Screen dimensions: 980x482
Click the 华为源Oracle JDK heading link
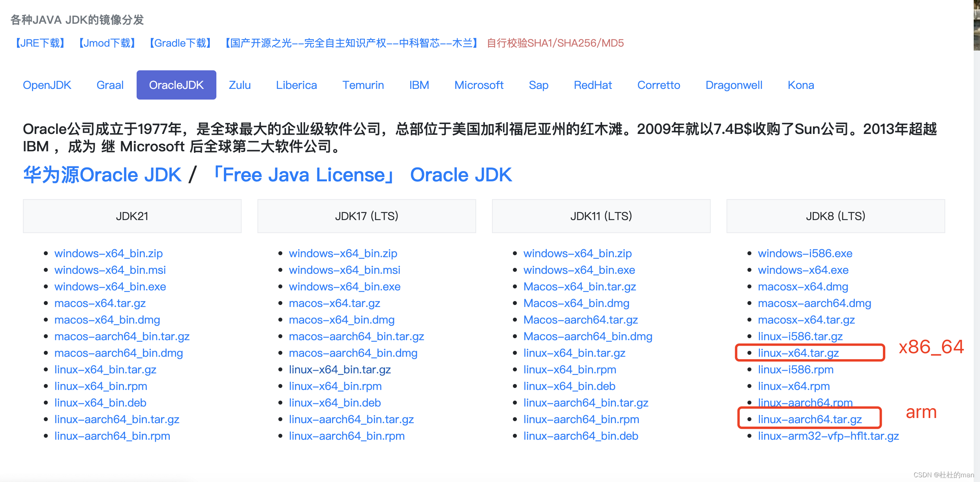coord(102,175)
